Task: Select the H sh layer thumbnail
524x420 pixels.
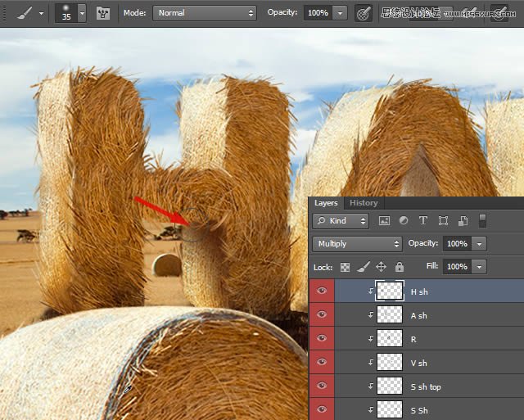Action: 390,291
